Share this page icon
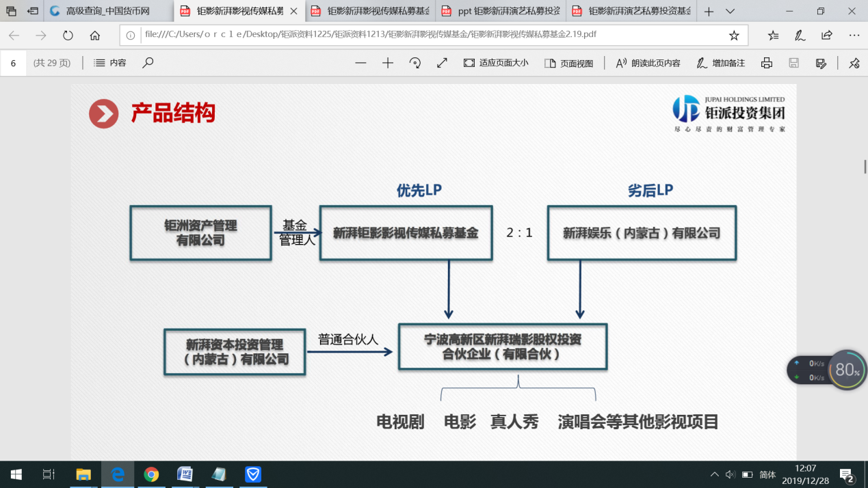The image size is (868, 488). point(826,36)
